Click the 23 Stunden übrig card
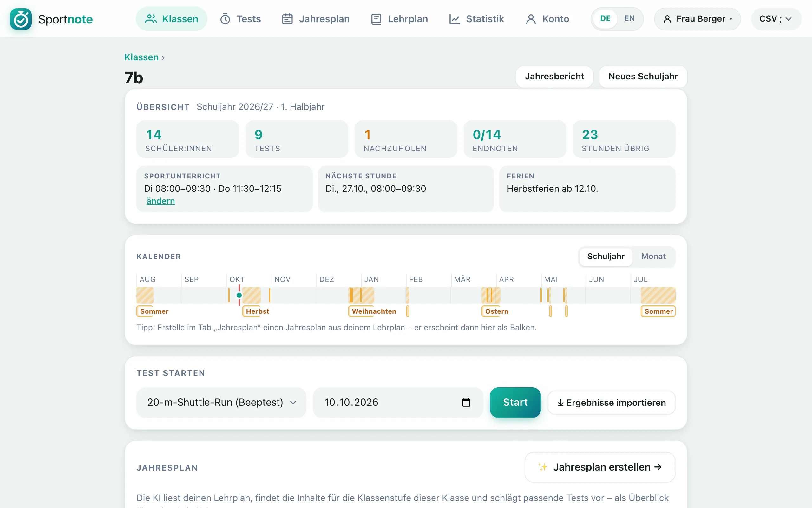 [624, 139]
